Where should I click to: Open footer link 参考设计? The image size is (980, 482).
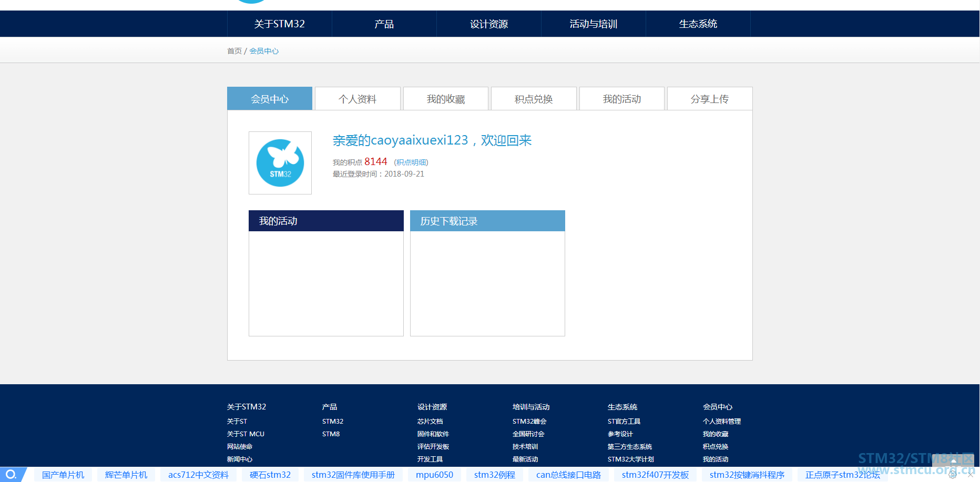620,434
